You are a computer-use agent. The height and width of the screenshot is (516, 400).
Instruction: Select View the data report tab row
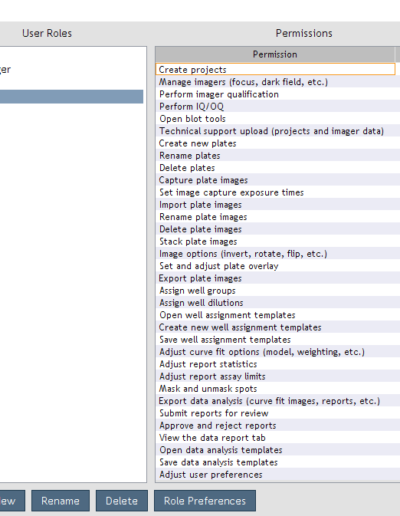tap(278, 438)
